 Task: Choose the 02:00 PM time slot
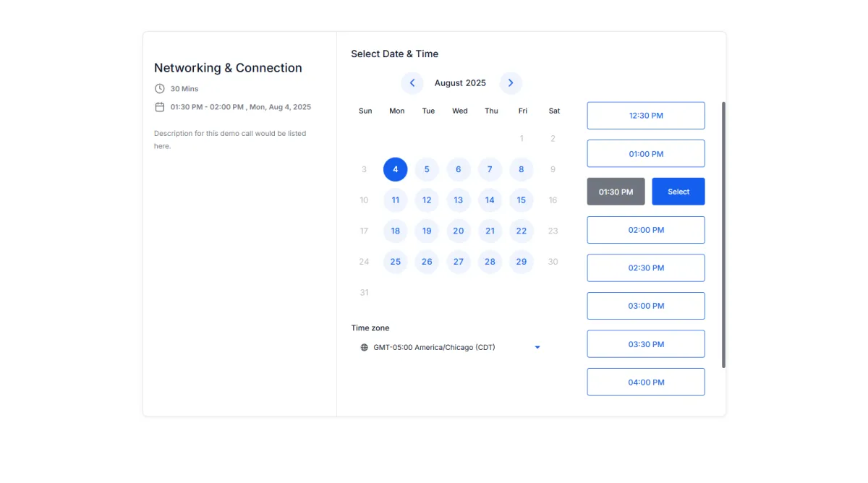[646, 230]
